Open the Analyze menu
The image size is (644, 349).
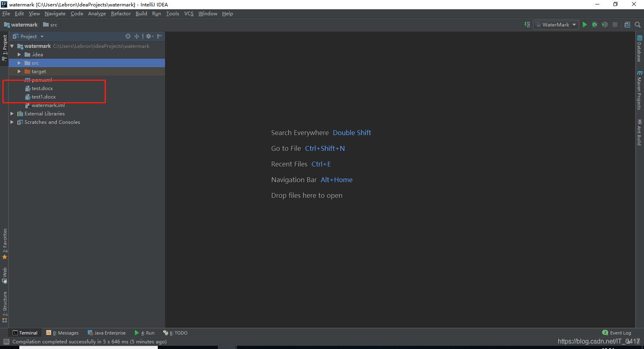(x=97, y=14)
